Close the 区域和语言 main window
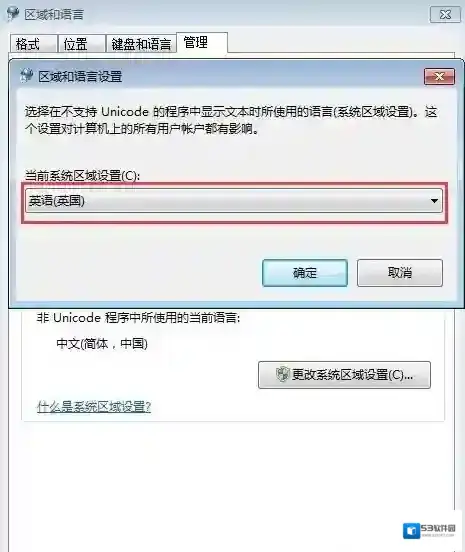Screen dimensions: 465x552 coord(445,15)
